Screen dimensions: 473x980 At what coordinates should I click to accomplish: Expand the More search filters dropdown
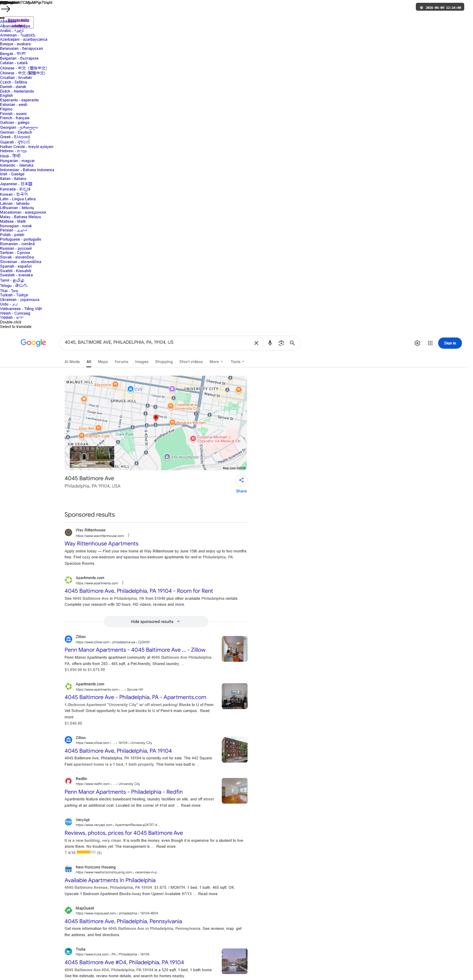[x=216, y=362]
